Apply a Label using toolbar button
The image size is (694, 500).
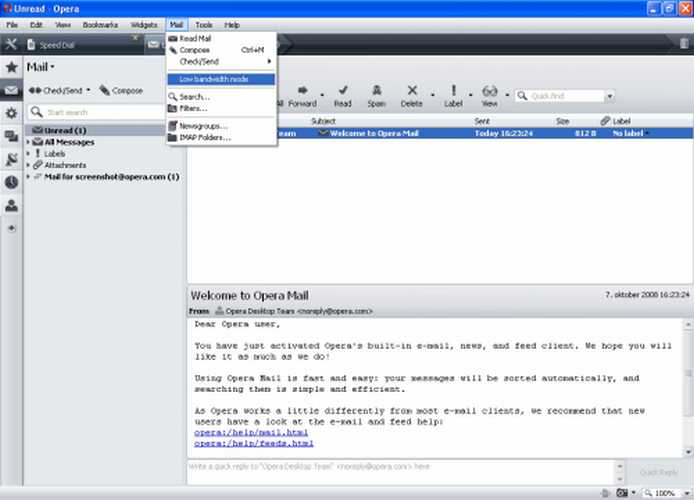click(x=453, y=96)
